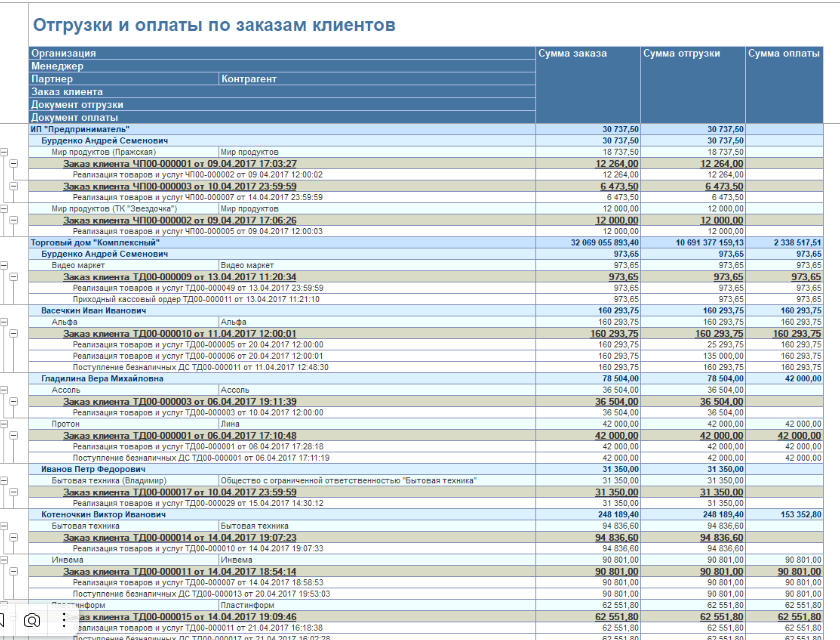
Task: Collapse the Видео маркет partner group
Action: pos(4,266)
